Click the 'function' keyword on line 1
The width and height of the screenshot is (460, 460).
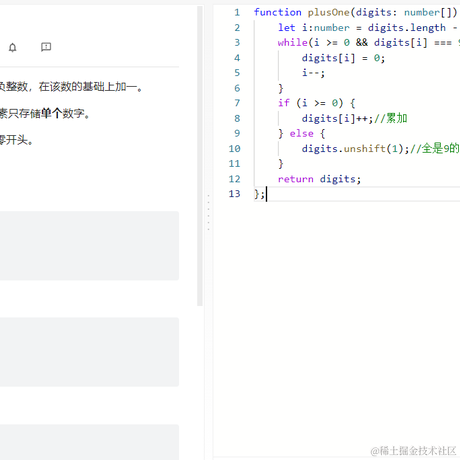pos(277,12)
